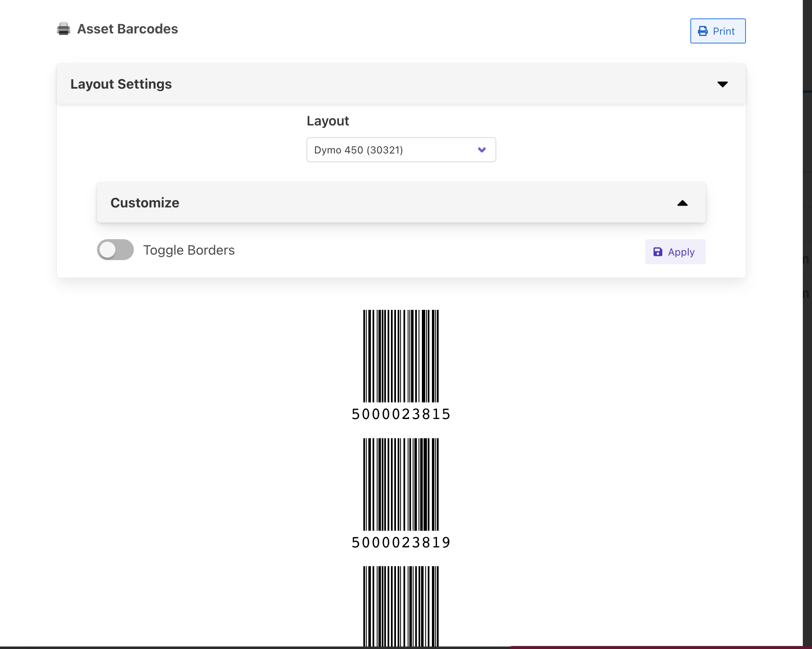Collapse Layout Settings using the down caret

click(x=723, y=84)
